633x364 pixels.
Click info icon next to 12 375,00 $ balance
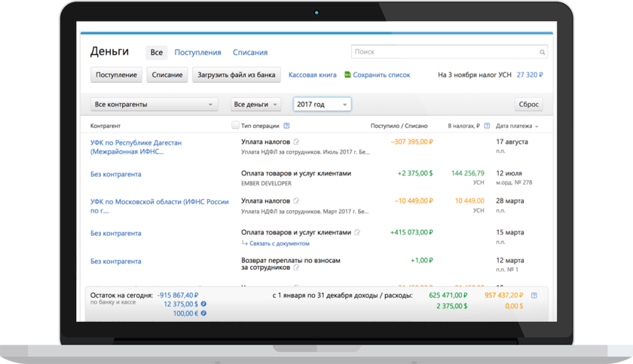203,304
